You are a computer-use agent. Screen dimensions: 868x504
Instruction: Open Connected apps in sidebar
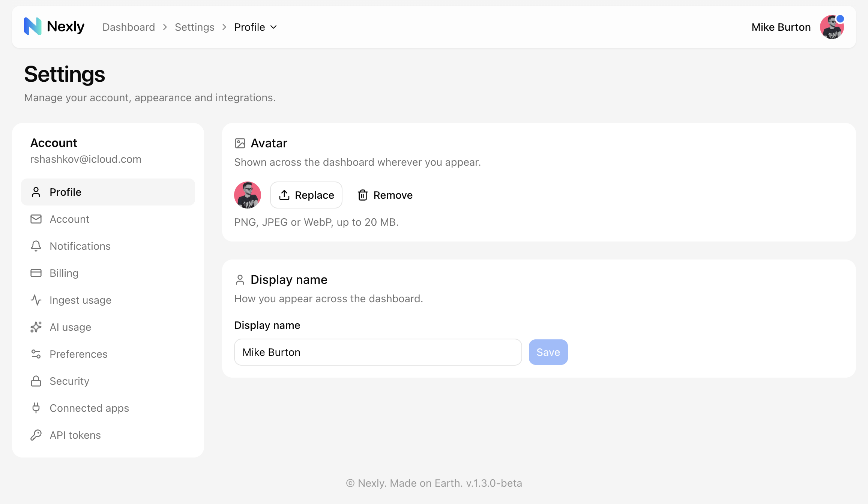[x=108, y=408]
